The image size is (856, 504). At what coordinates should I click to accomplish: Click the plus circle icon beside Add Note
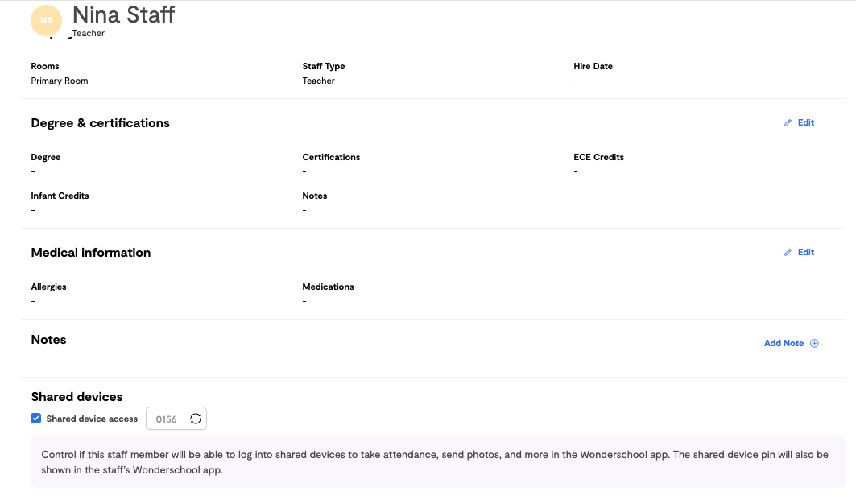tap(814, 344)
